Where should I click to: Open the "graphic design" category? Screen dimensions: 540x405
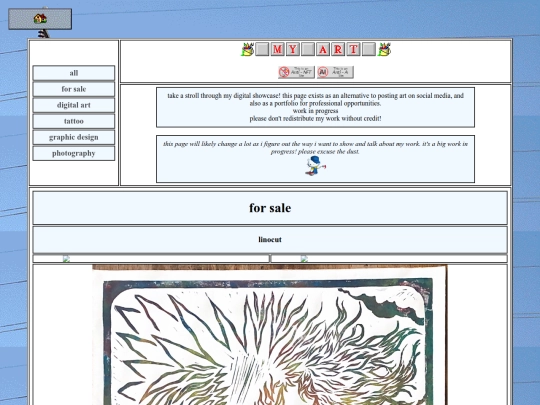pos(74,137)
